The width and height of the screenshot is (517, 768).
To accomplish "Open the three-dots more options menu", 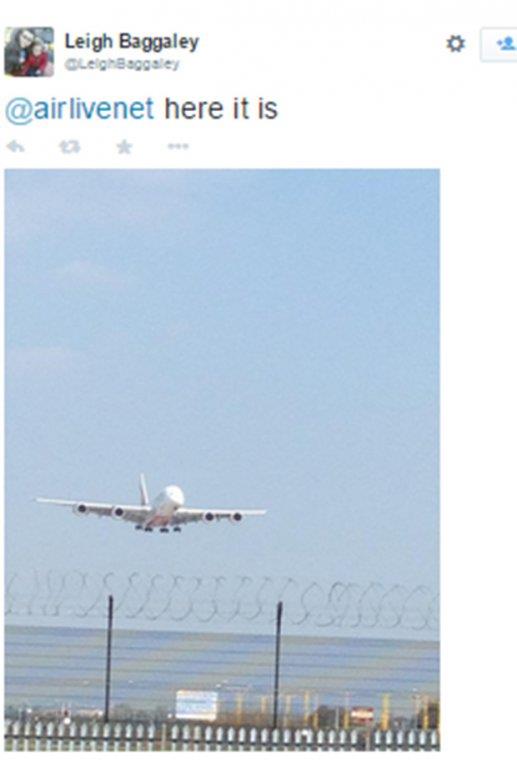I will [x=178, y=146].
